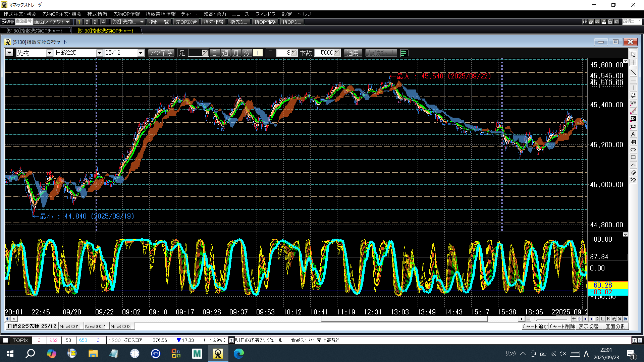644x362 pixels.
Task: Open the 先物OP情報 menu
Action: [x=126, y=14]
